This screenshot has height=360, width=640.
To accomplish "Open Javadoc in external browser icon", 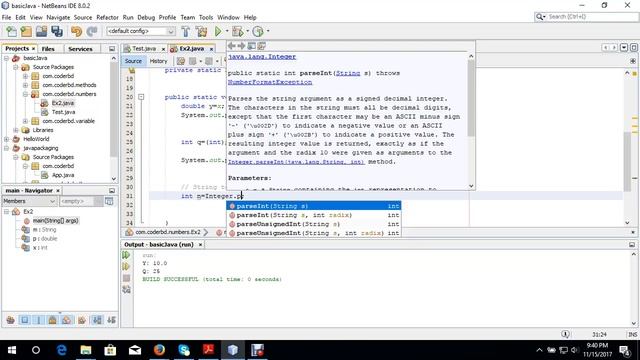I will (251, 46).
